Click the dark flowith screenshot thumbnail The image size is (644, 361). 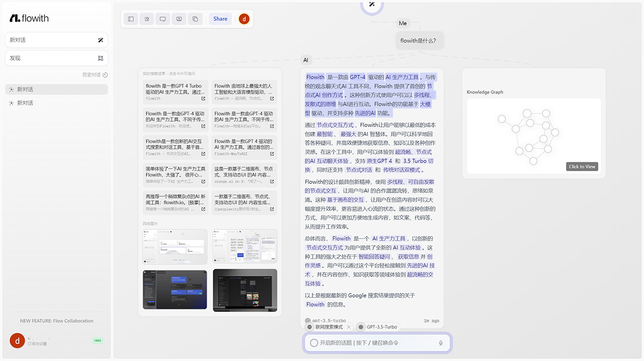pos(174,290)
